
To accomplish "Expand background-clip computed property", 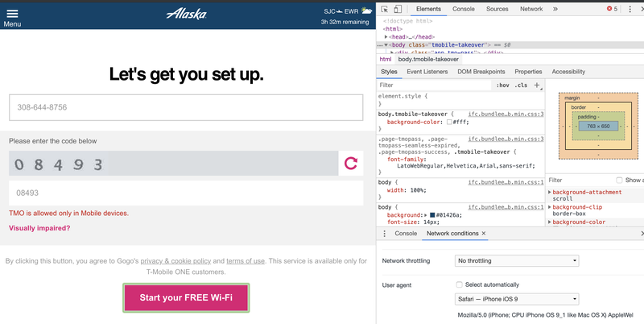I will (x=550, y=207).
